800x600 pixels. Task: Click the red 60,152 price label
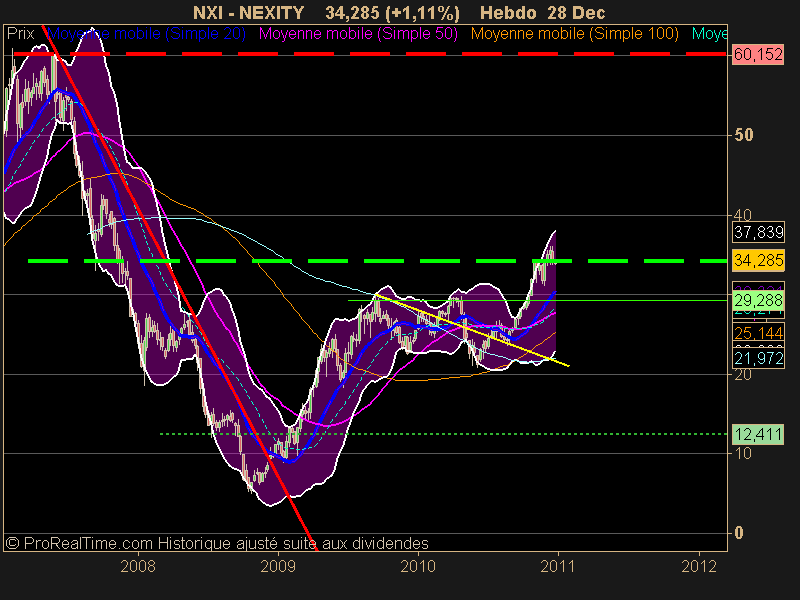[758, 54]
